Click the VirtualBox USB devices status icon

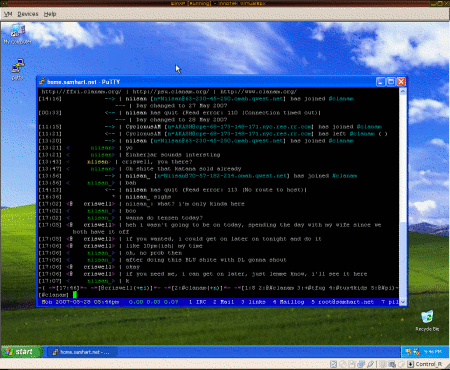tap(370, 364)
